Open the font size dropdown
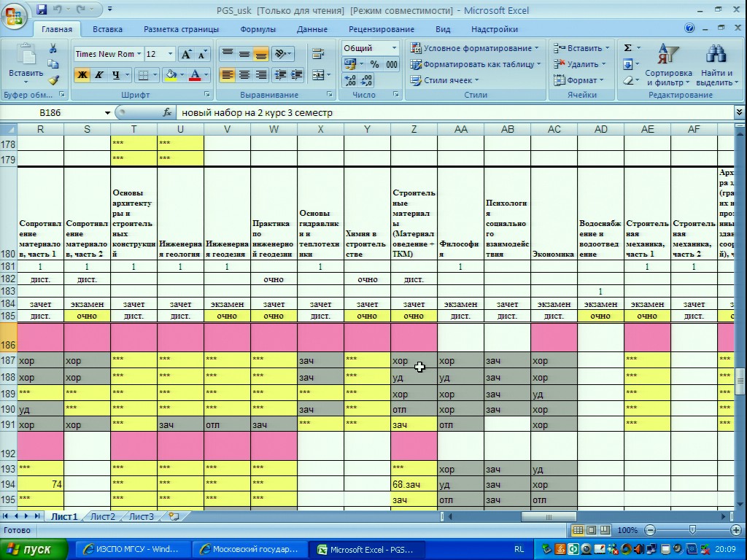The image size is (747, 560). coord(170,54)
